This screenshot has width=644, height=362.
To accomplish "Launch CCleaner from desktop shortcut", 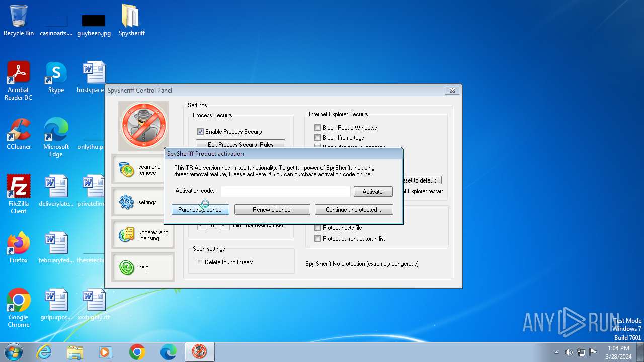I will [19, 134].
